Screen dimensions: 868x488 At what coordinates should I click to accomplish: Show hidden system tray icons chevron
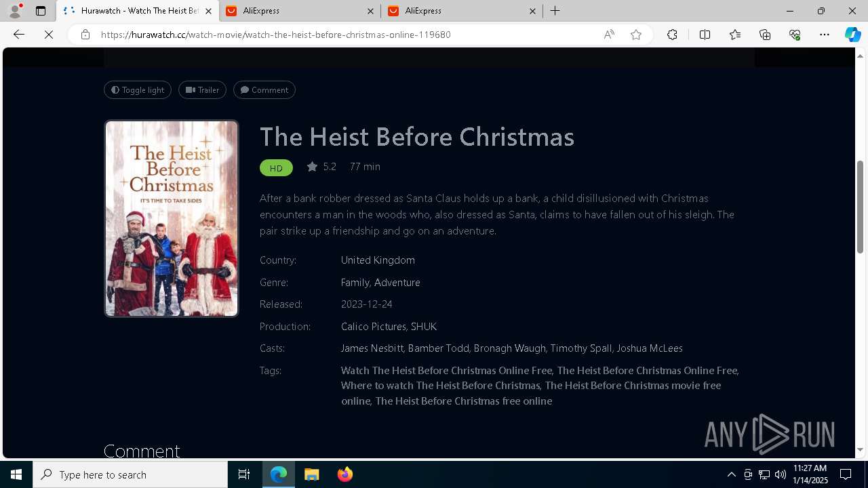tap(731, 474)
